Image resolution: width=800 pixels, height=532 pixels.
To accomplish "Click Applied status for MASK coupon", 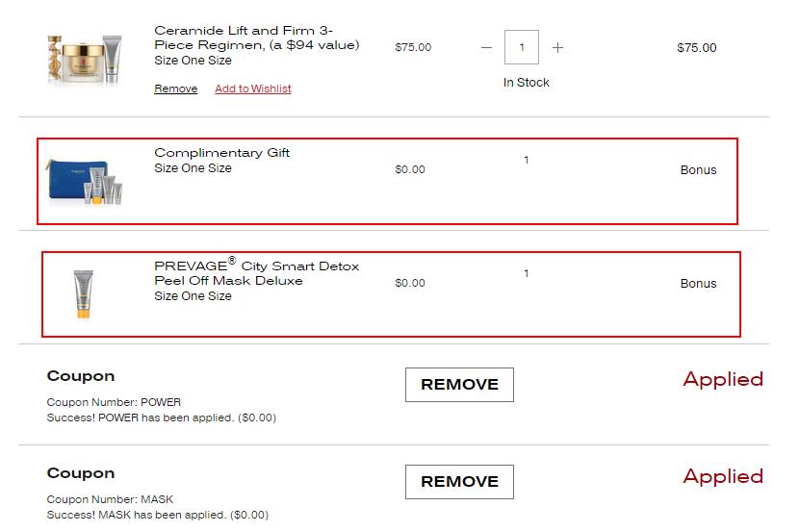I will 722,476.
